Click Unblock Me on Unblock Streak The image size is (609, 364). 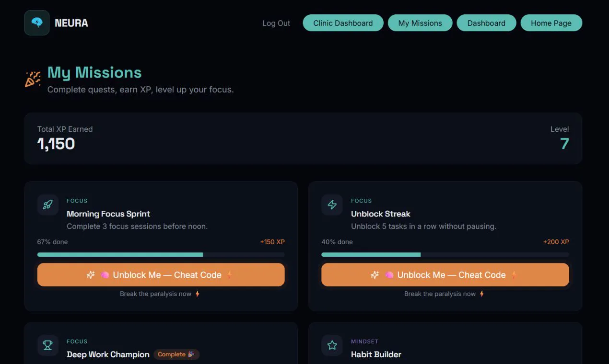point(445,275)
